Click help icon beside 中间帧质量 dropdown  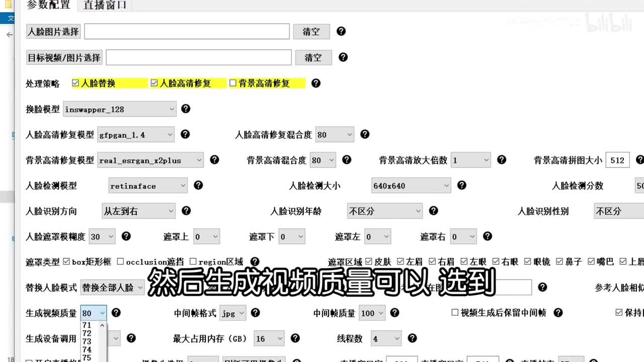tap(394, 313)
